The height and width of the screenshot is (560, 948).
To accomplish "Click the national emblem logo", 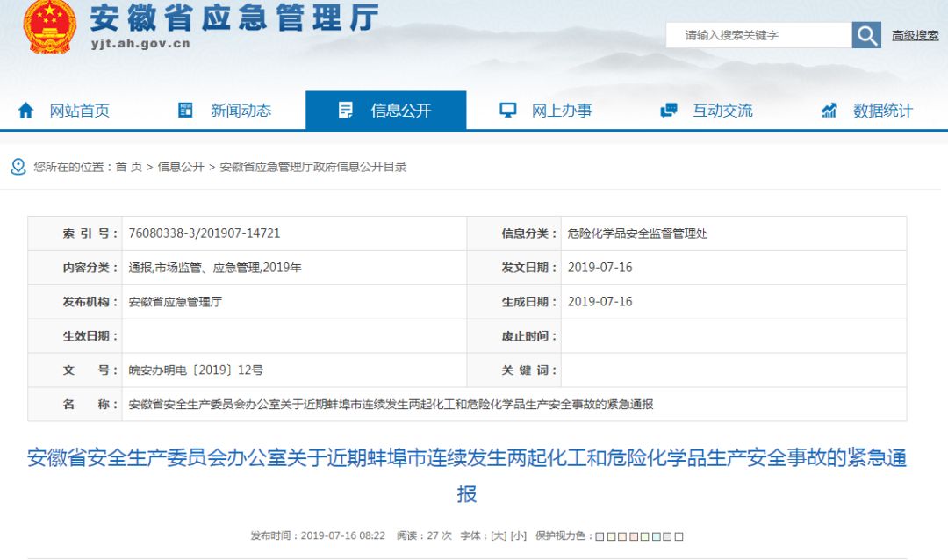I will click(x=49, y=26).
